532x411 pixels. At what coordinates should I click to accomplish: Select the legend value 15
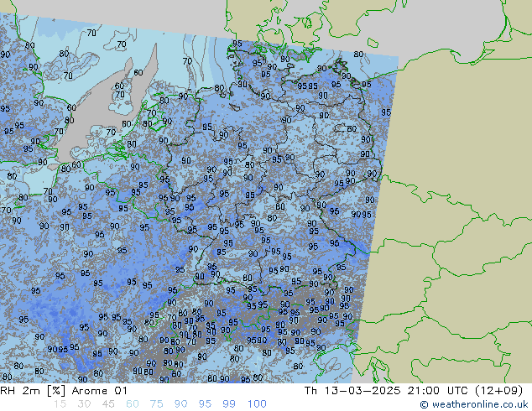[60, 404]
